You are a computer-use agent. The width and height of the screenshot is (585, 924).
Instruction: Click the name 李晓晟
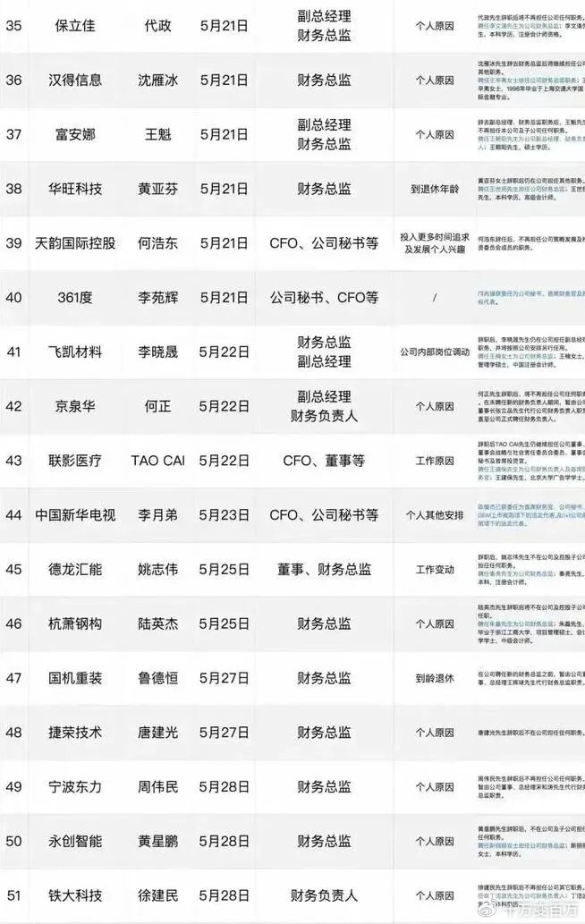pos(158,352)
